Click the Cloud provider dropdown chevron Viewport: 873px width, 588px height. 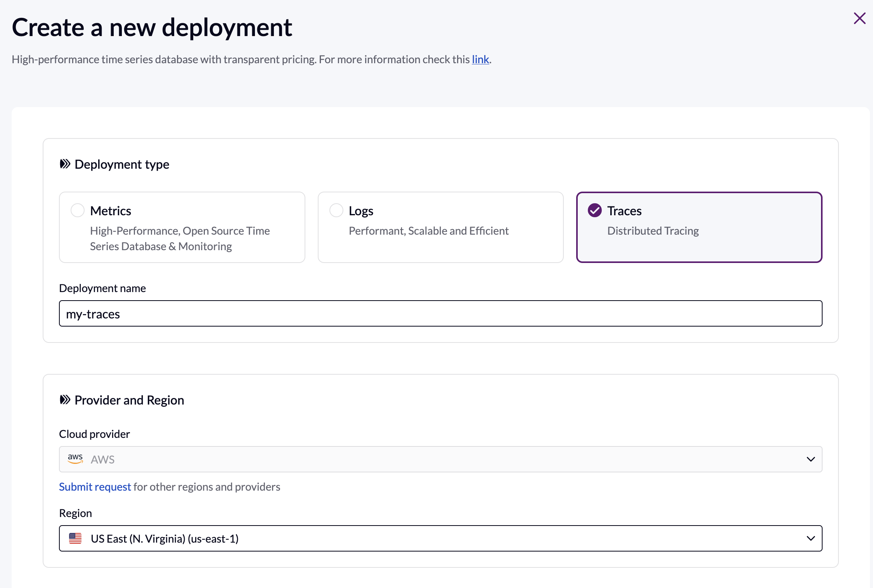coord(811,459)
